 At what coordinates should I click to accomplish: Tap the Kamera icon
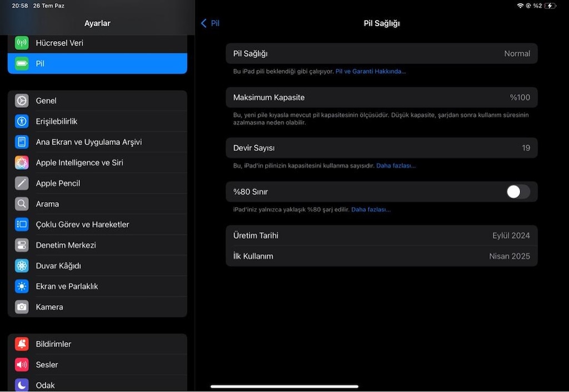[x=22, y=307]
